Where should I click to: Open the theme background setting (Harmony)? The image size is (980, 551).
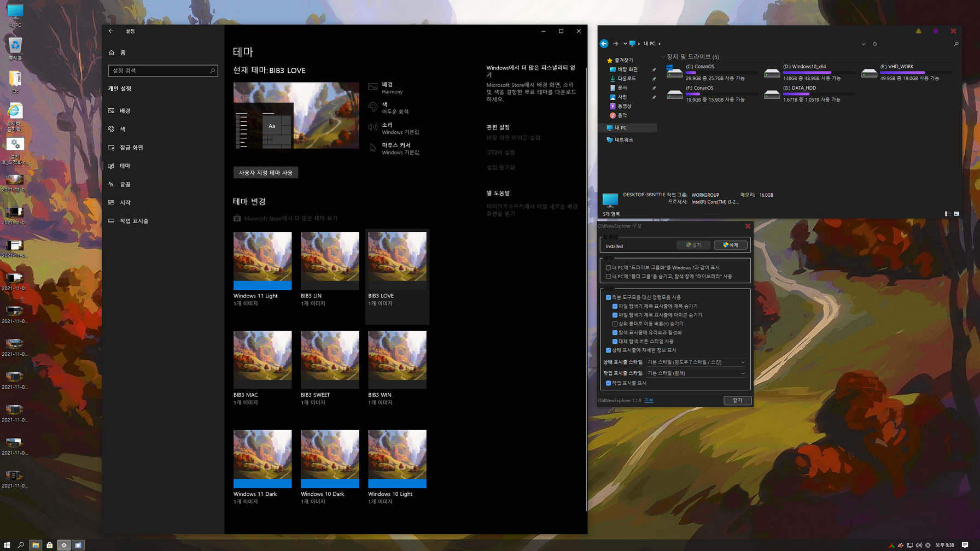[x=386, y=87]
